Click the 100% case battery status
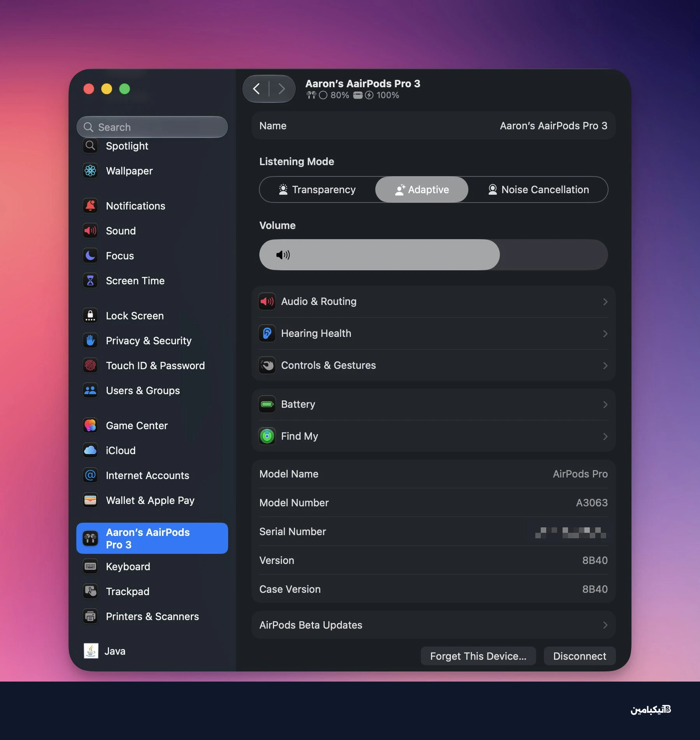The image size is (700, 740). [376, 95]
